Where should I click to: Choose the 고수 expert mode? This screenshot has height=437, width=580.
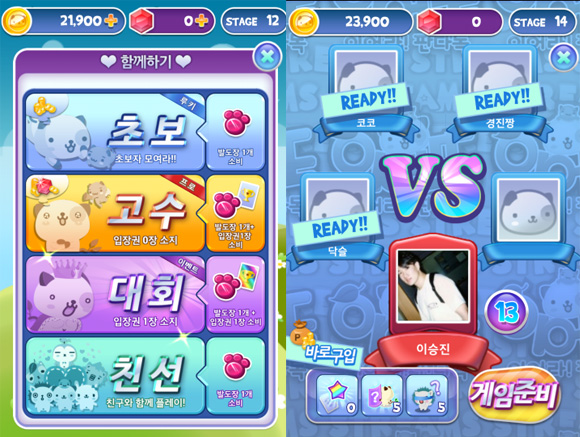point(145,214)
